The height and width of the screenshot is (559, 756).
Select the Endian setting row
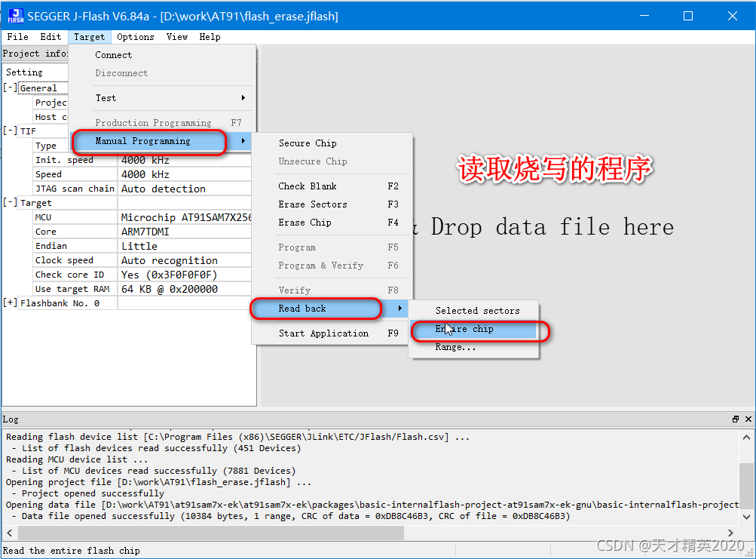(142, 246)
